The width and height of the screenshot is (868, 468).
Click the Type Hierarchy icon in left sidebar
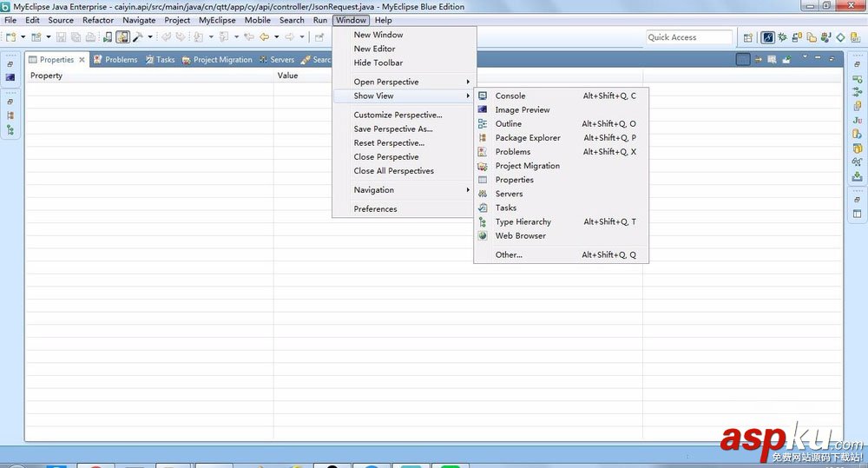click(10, 129)
